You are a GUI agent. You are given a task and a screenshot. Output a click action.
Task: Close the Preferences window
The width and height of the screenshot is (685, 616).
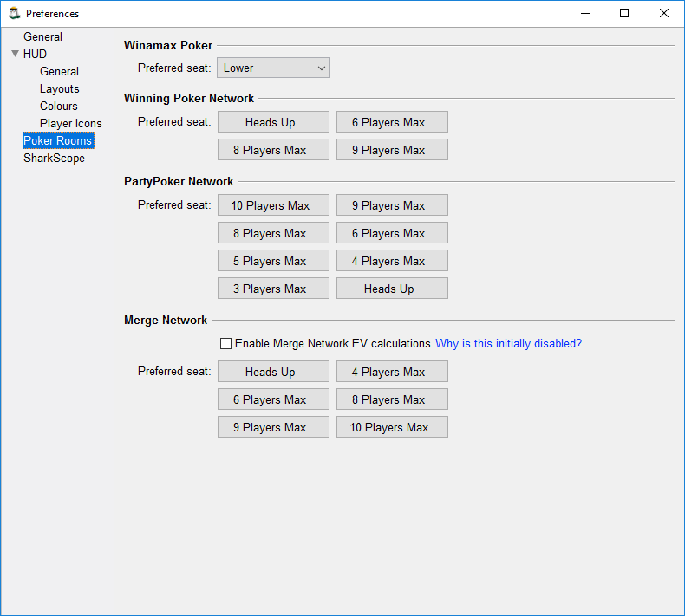click(664, 13)
